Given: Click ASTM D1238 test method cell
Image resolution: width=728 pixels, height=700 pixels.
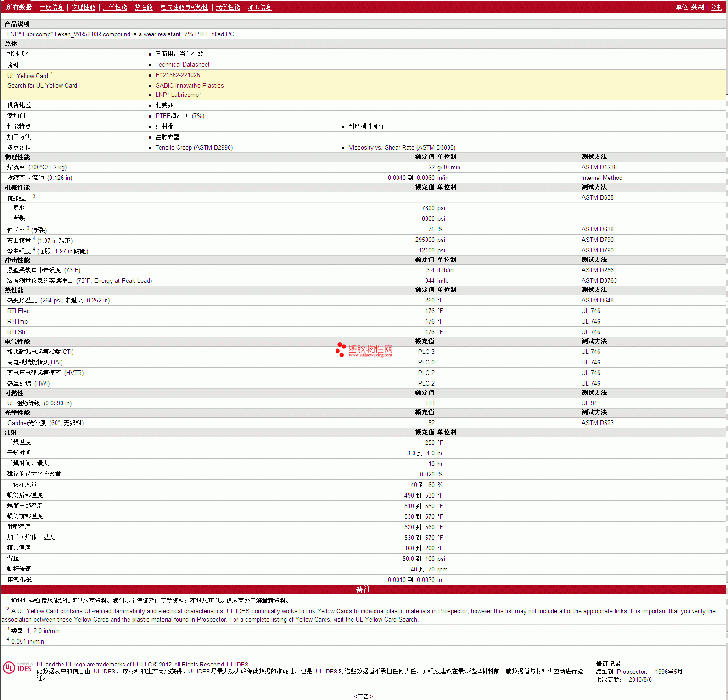Looking at the screenshot, I should 599,168.
